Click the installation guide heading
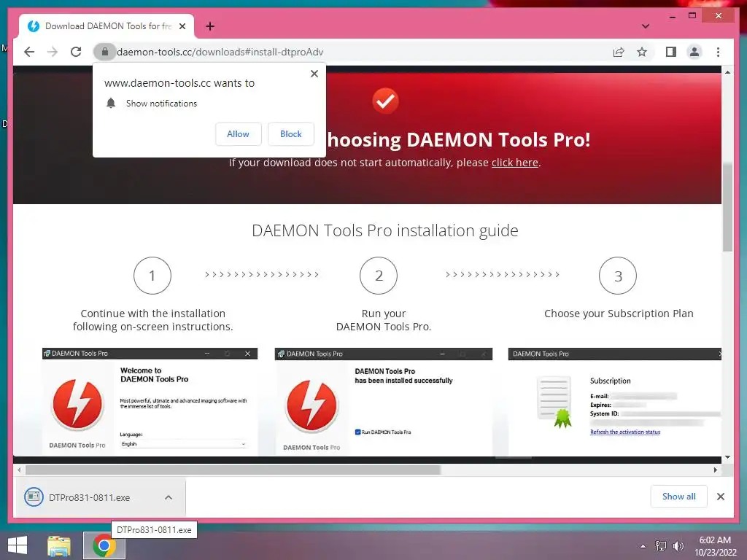This screenshot has width=747, height=560. tap(385, 230)
